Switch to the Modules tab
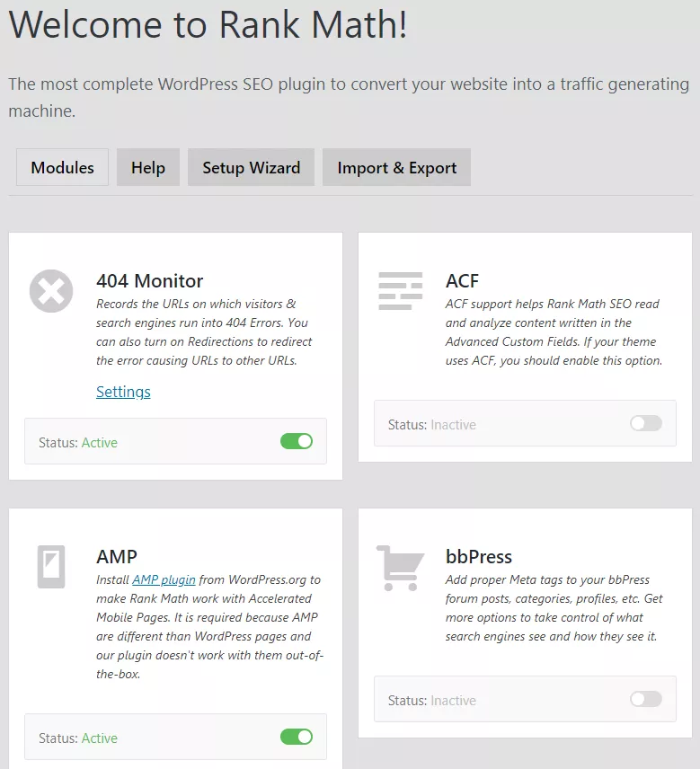The height and width of the screenshot is (769, 700). [x=62, y=167]
